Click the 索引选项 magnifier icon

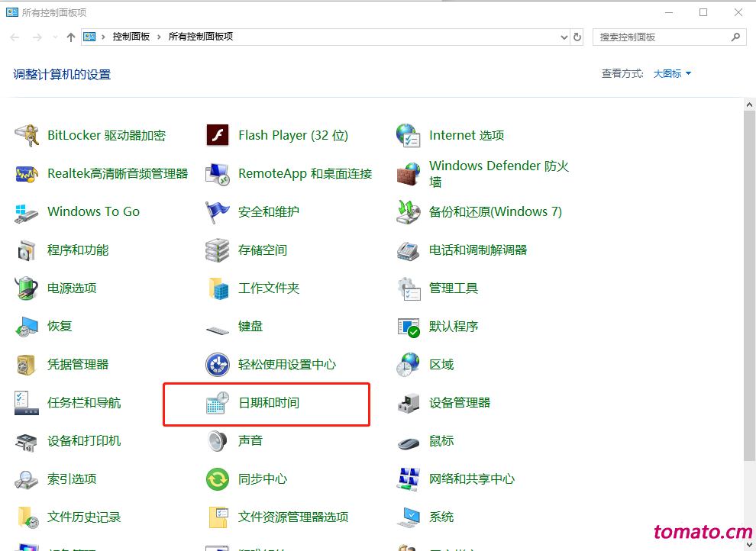[x=27, y=480]
